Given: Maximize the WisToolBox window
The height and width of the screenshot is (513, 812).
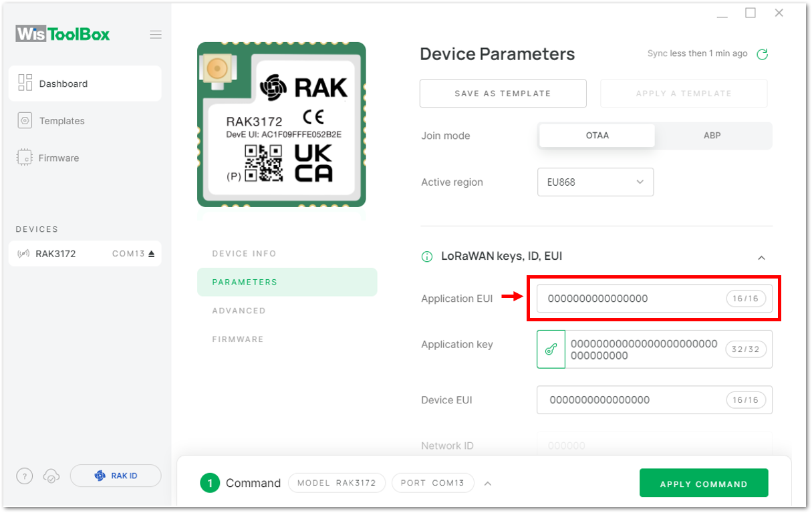Looking at the screenshot, I should coord(751,13).
